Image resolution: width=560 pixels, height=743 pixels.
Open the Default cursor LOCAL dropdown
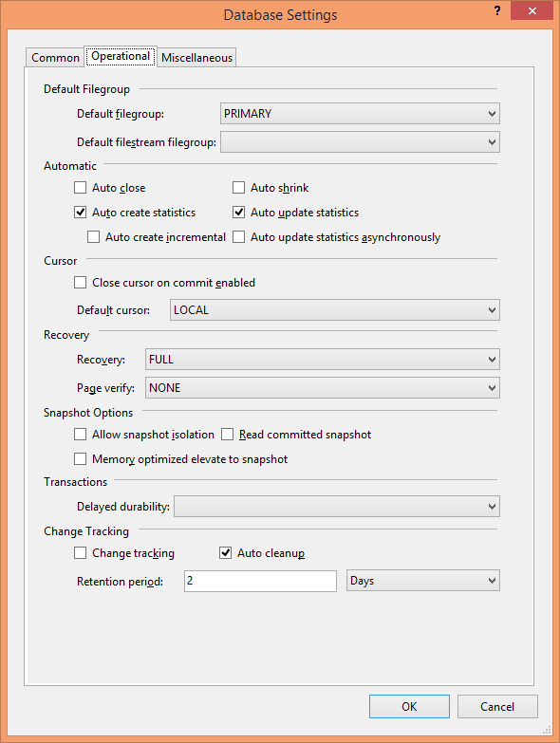coord(334,310)
